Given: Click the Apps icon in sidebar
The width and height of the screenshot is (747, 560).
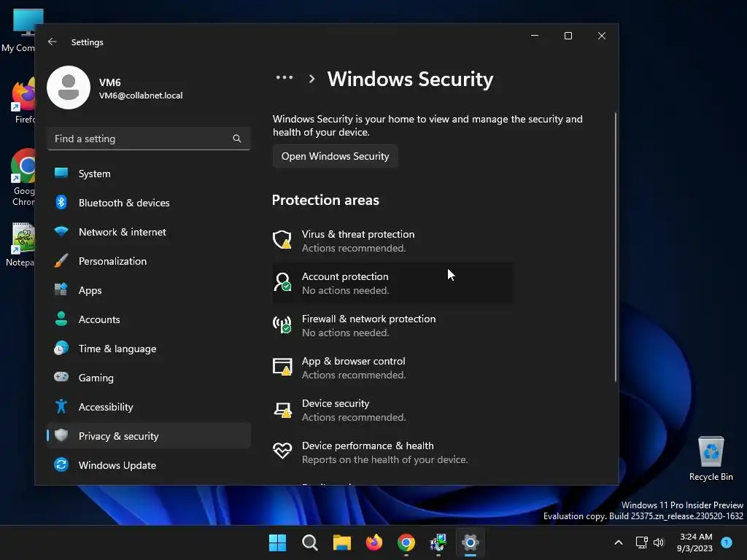Looking at the screenshot, I should (x=61, y=290).
